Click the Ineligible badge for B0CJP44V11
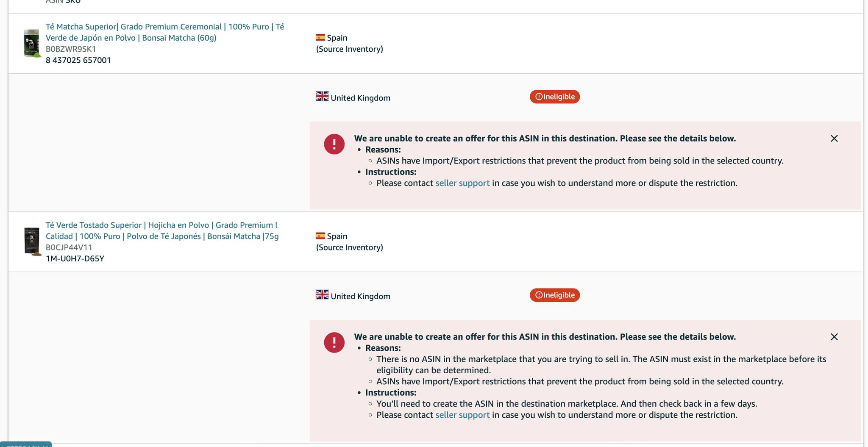This screenshot has width=868, height=447. 555,295
